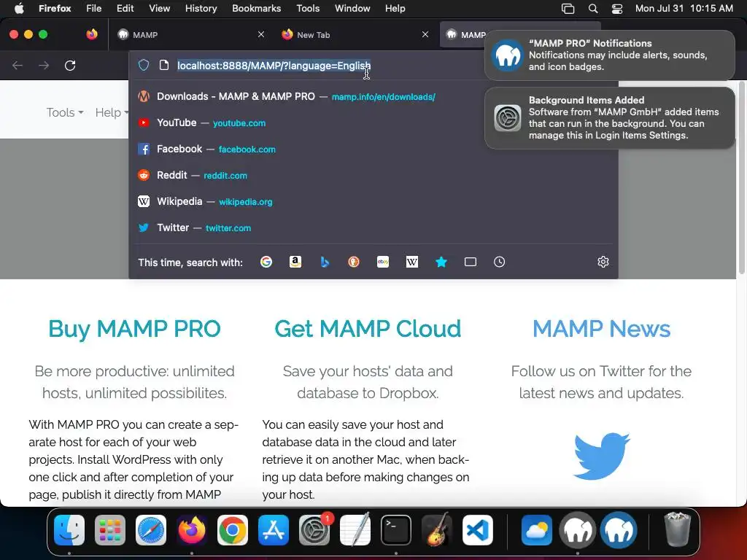
Task: Click the MAMP News heading
Action: click(601, 329)
